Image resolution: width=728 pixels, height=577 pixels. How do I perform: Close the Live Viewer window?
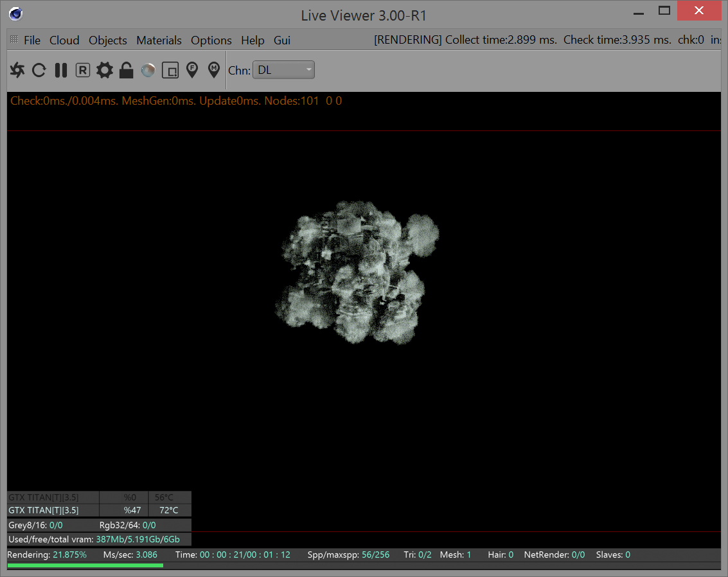coord(698,11)
